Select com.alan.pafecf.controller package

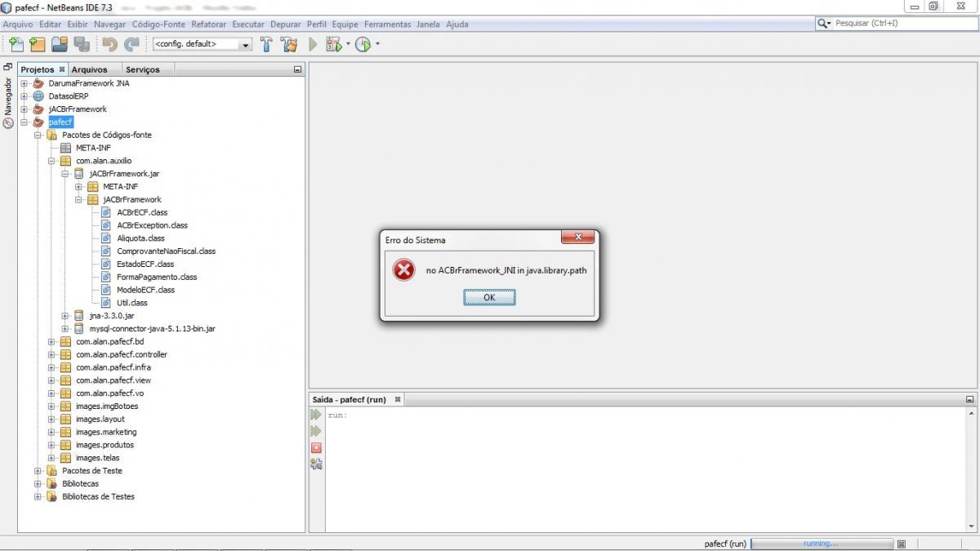coord(122,354)
